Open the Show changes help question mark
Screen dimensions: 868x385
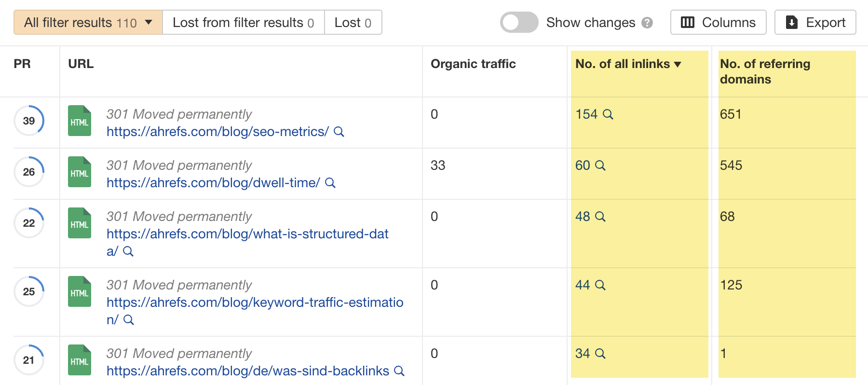pos(649,22)
